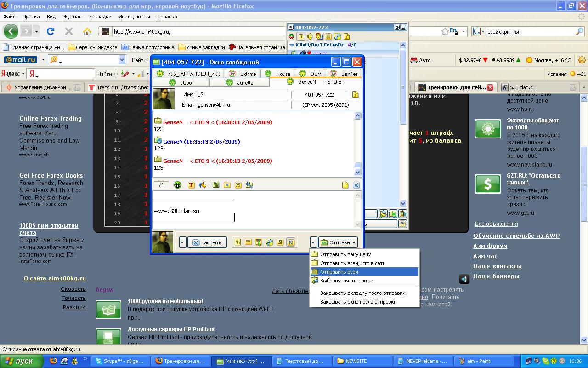This screenshot has width=588, height=368.
Task: Open font settings (T icon) in message toolbar
Action: pos(191,185)
